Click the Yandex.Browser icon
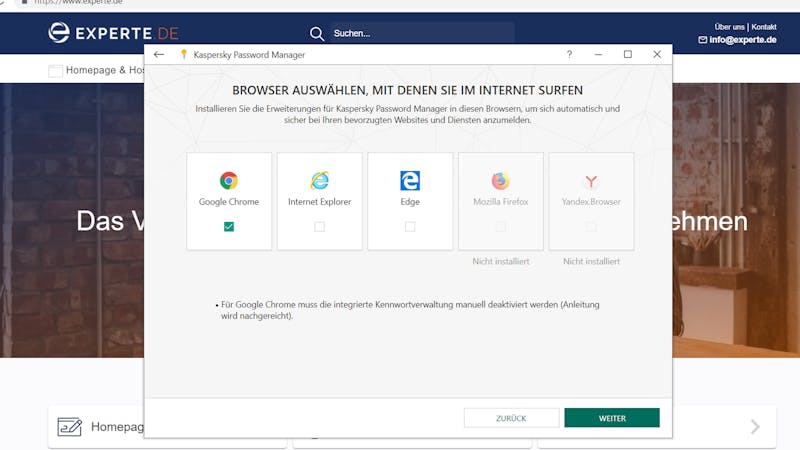Screen dimensions: 800x450 pos(591,181)
